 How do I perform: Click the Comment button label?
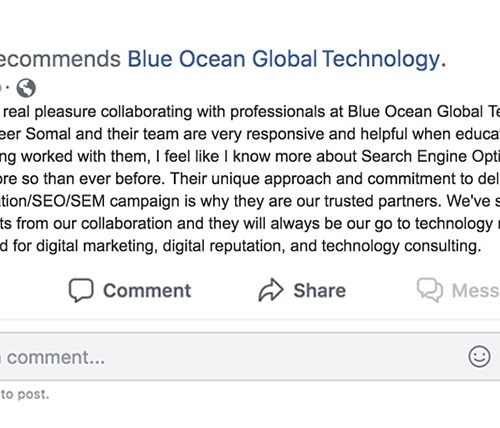pyautogui.click(x=147, y=290)
